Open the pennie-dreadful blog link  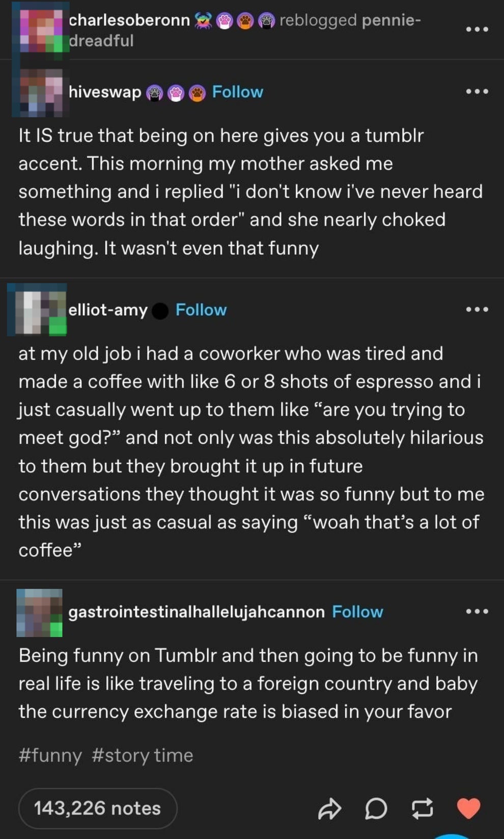coord(391,20)
